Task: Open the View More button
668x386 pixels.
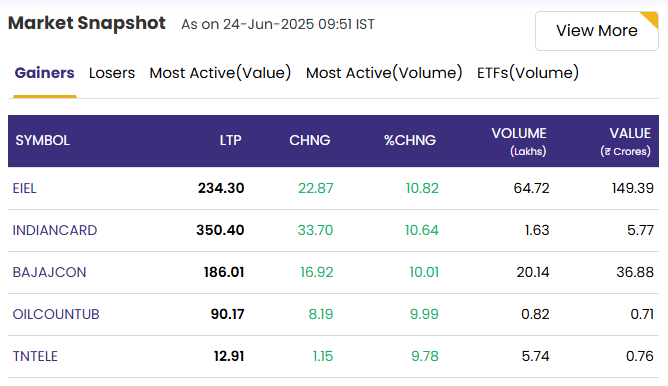Action: click(x=596, y=31)
